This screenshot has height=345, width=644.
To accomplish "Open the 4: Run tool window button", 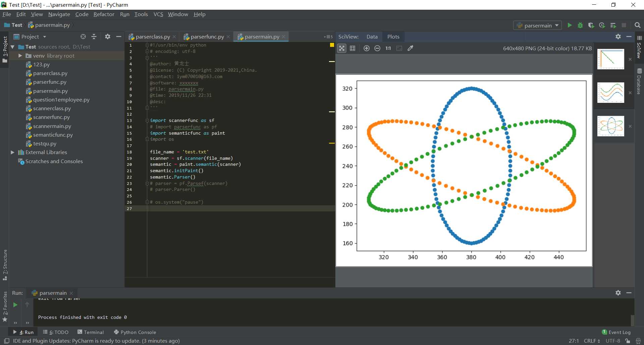I will [x=23, y=332].
